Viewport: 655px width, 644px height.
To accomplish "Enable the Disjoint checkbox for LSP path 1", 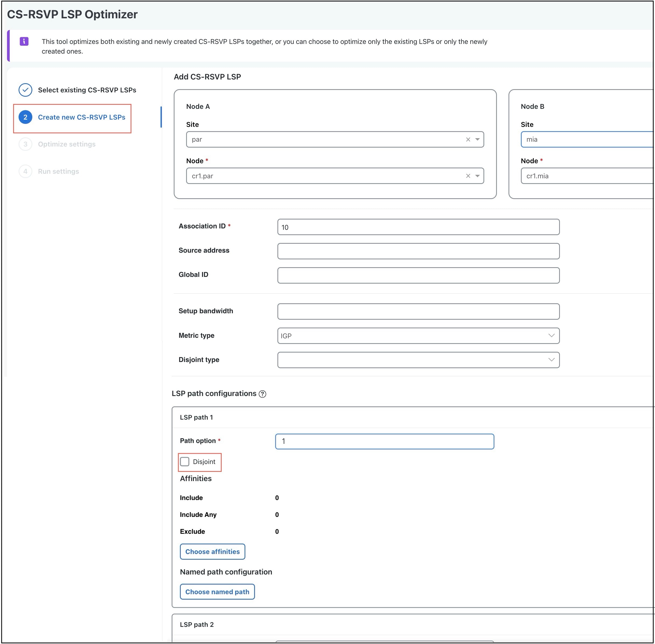I will (185, 462).
